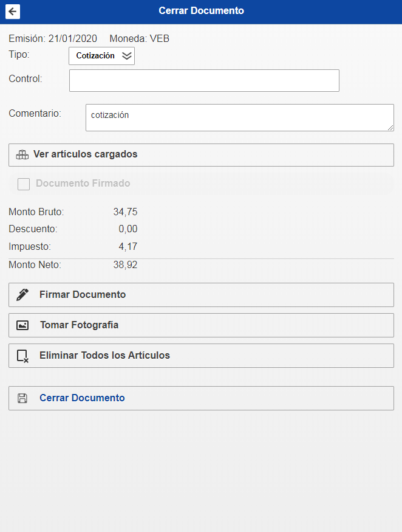Click the Documento Firmado label text
Image resolution: width=402 pixels, height=532 pixels.
click(83, 184)
